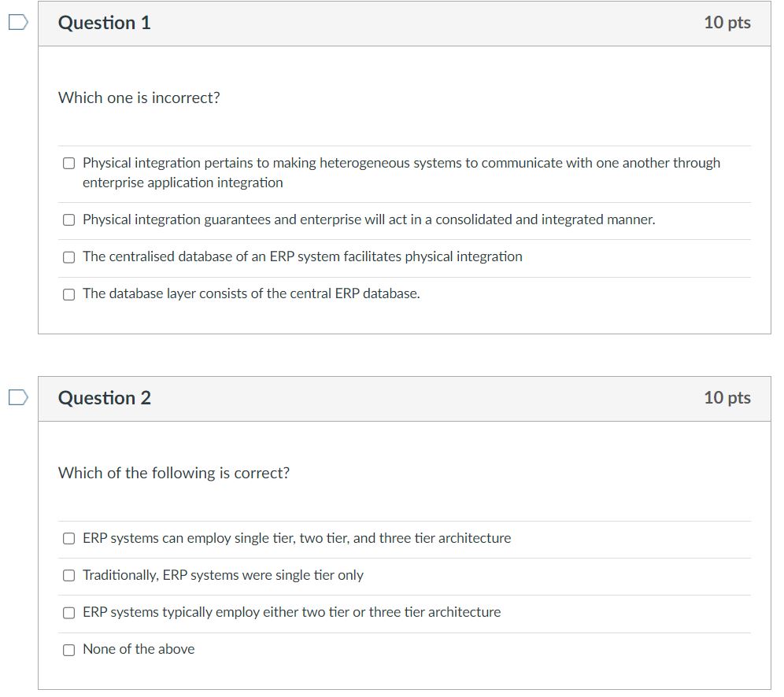The image size is (784, 697).
Task: Click the '10 pts' label on Question 2
Action: coord(728,398)
